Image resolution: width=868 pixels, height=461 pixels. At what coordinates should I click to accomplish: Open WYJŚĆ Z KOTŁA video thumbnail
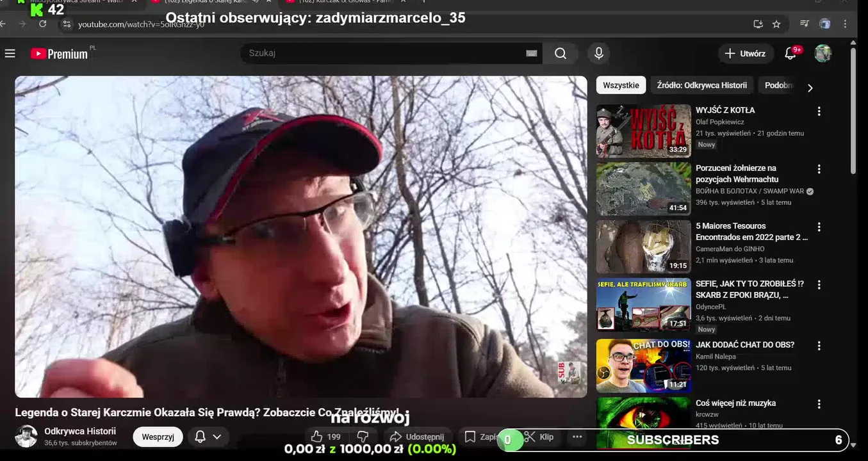click(644, 131)
